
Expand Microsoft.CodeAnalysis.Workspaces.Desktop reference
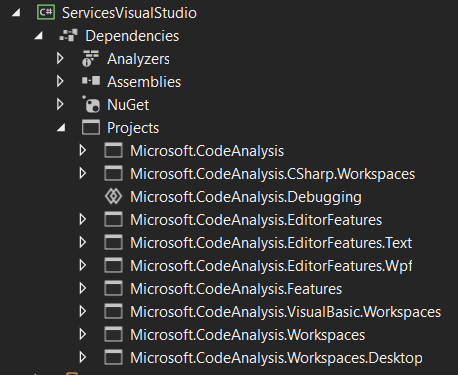[x=83, y=357]
